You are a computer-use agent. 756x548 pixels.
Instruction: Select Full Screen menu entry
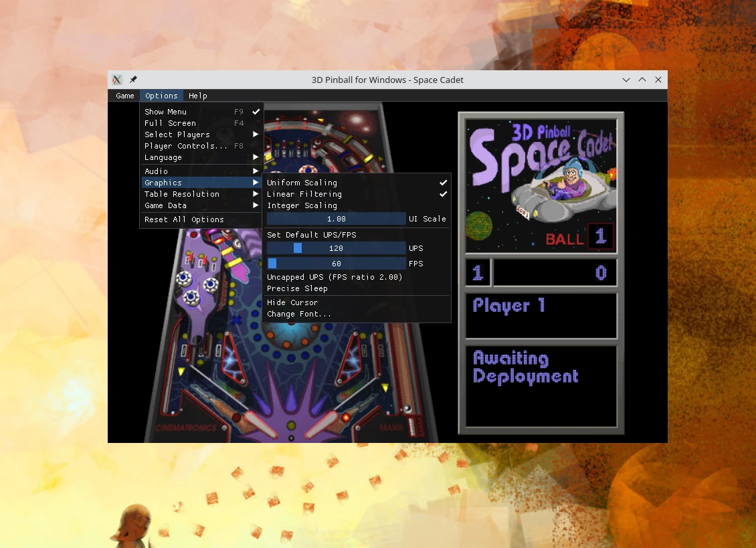(201, 123)
